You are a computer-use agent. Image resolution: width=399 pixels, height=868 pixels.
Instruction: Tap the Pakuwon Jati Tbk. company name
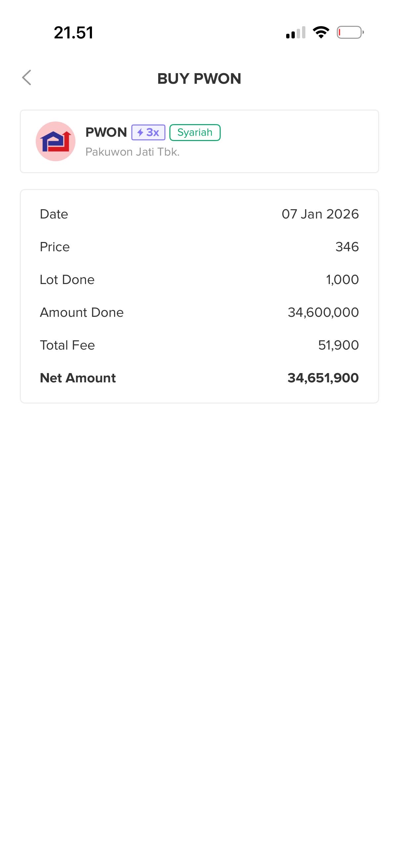[132, 152]
